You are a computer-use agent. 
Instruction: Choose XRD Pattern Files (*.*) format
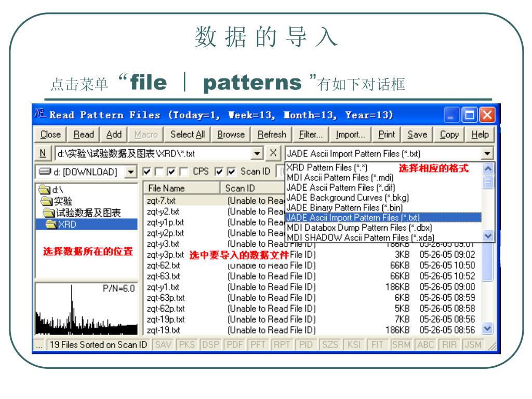point(383,167)
